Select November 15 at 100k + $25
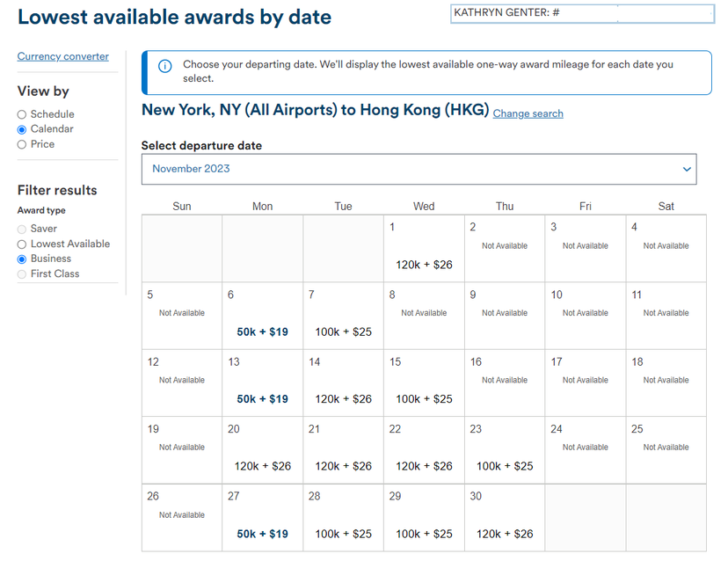 (424, 382)
